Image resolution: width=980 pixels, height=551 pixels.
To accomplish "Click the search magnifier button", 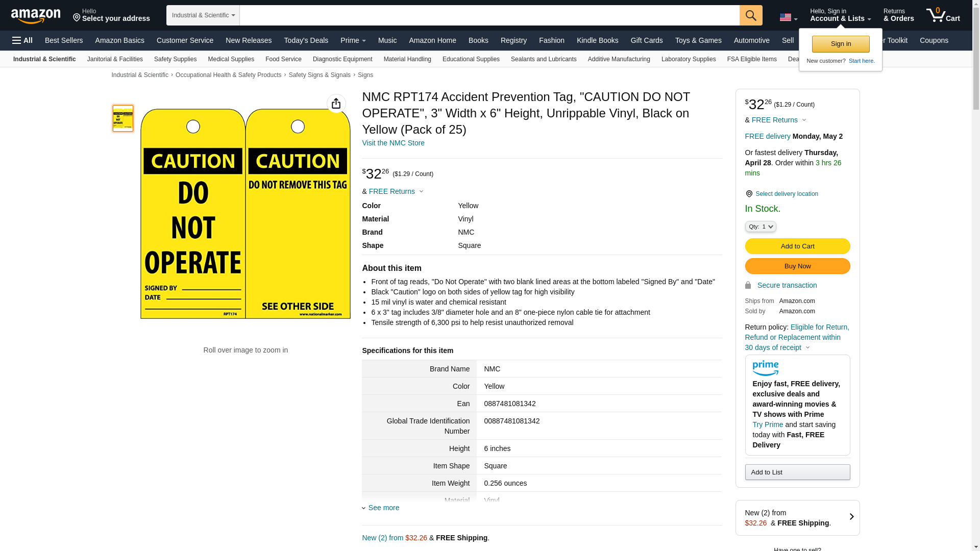I will (x=750, y=15).
